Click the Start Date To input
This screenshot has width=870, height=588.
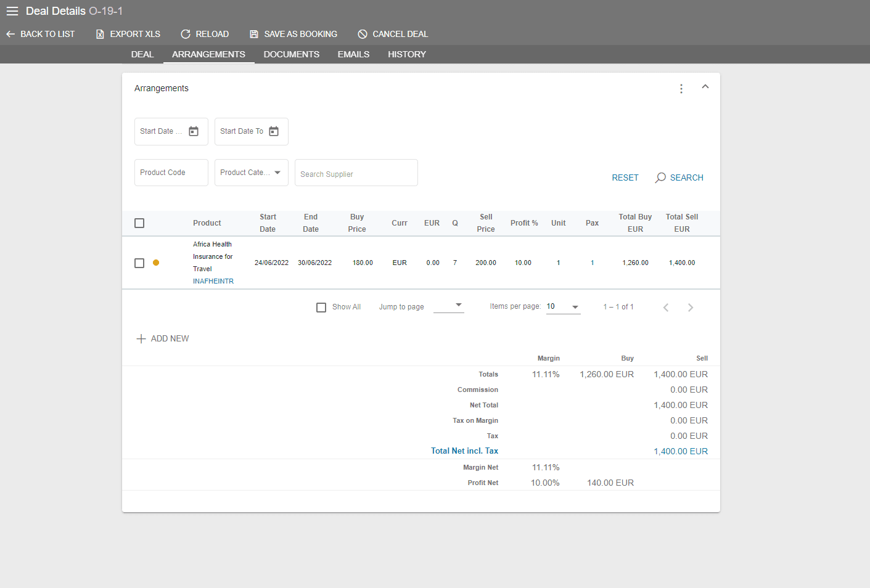tap(252, 131)
